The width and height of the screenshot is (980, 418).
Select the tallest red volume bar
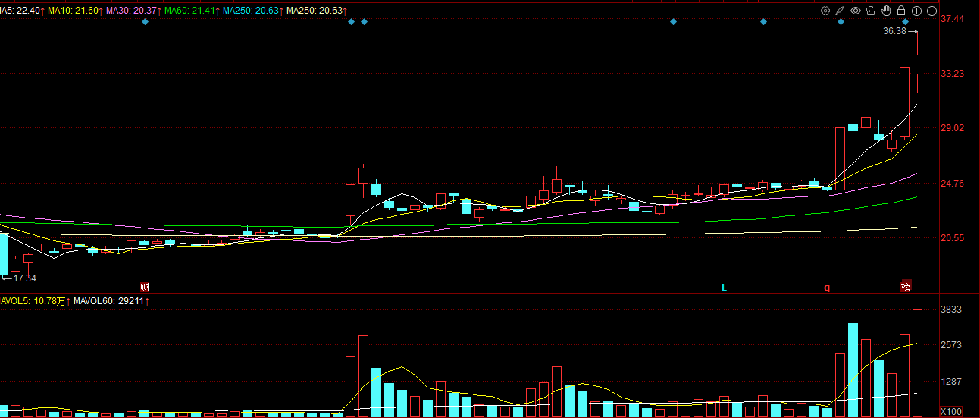pyautogui.click(x=917, y=363)
